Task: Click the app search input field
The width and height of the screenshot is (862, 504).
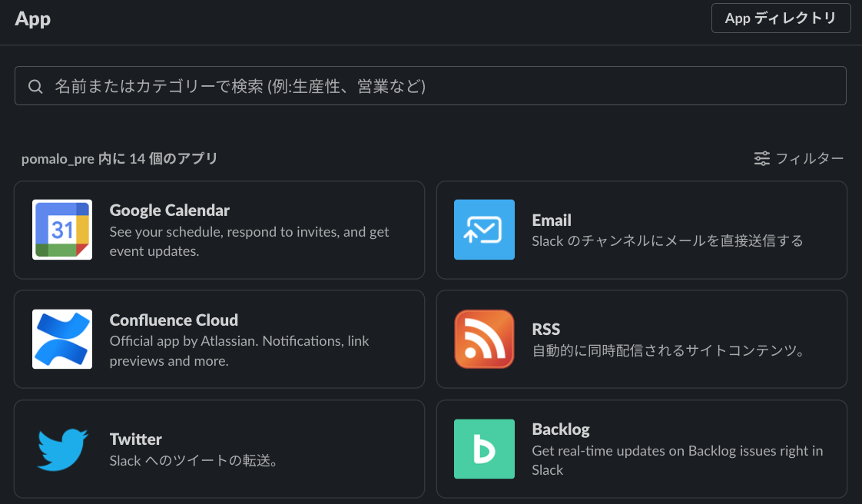Action: pos(430,86)
